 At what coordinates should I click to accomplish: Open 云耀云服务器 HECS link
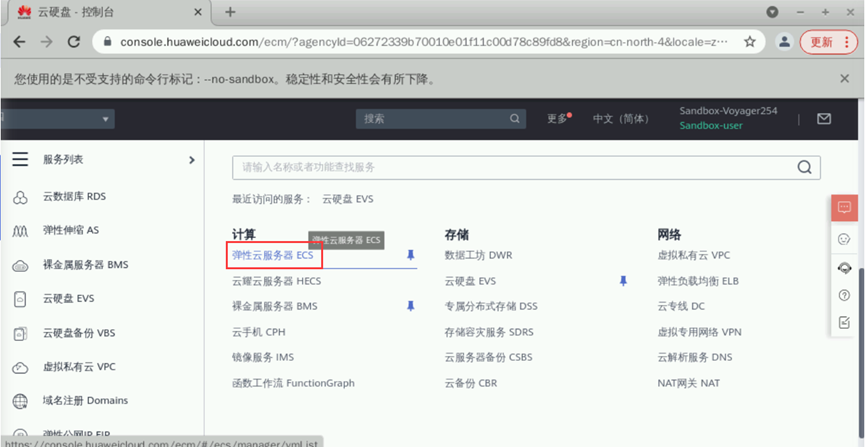[x=276, y=281]
